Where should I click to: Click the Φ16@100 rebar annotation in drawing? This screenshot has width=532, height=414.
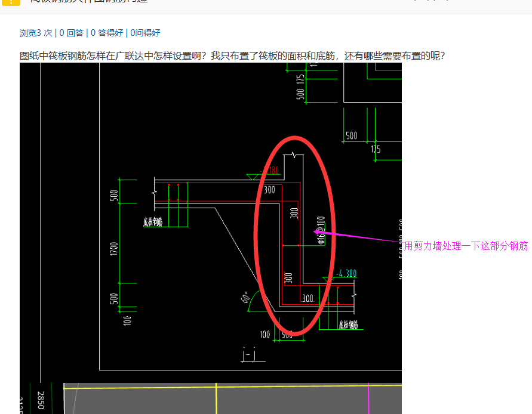coord(321,230)
